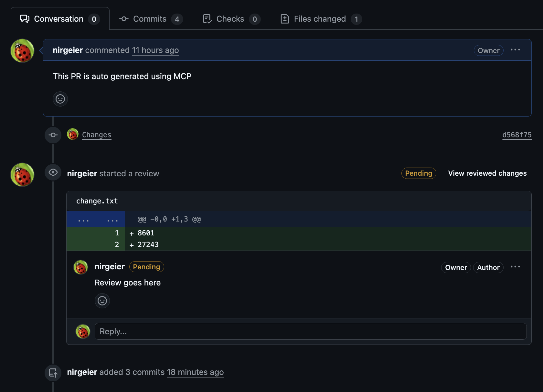Switch to the Commits tab

151,19
